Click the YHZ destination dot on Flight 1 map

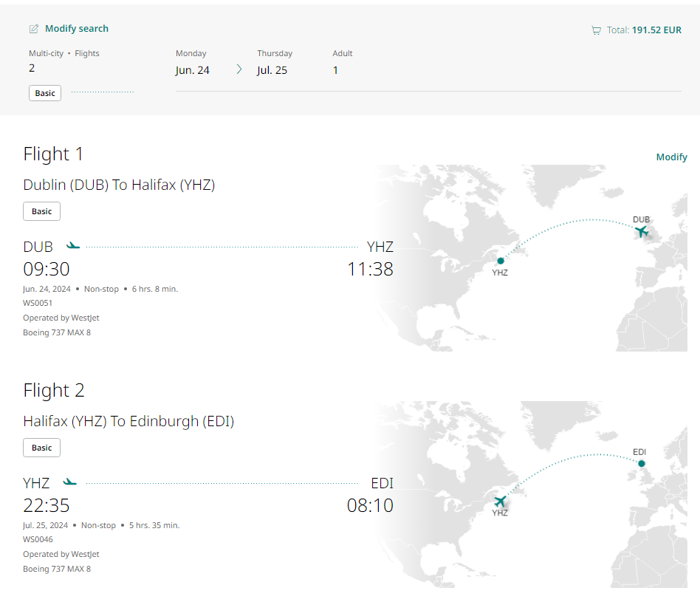(501, 261)
